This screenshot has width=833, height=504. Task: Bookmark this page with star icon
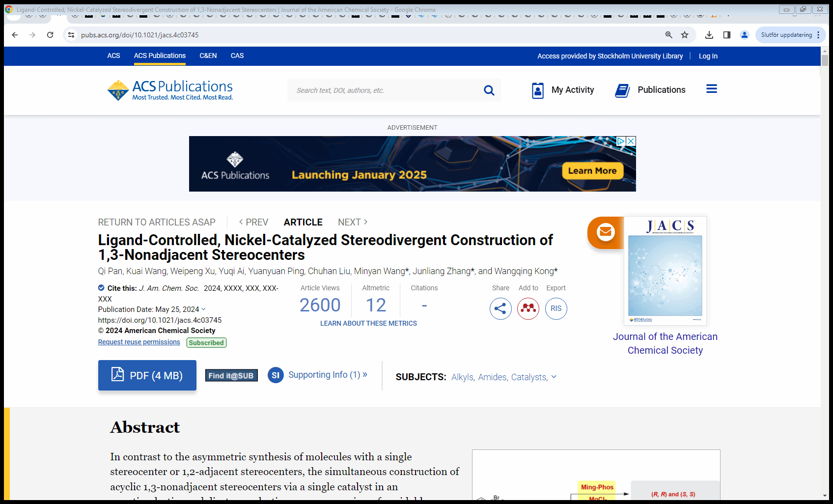(x=685, y=35)
